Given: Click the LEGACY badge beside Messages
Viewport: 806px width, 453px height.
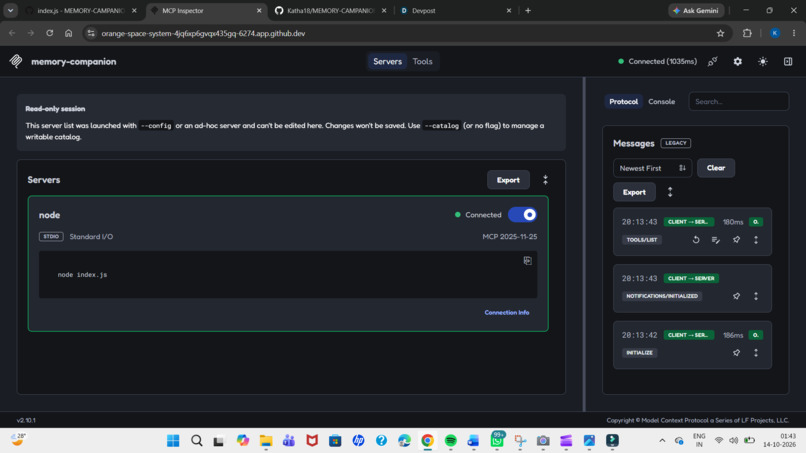Looking at the screenshot, I should 675,143.
